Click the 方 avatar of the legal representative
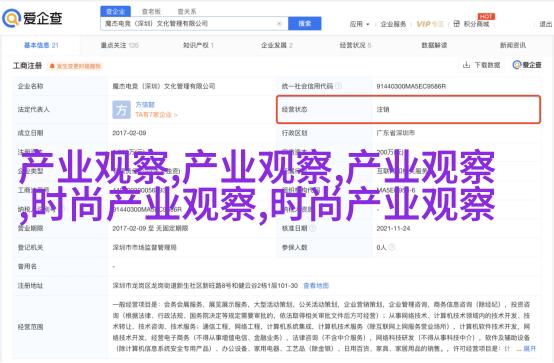Image resolution: width=554 pixels, height=363 pixels. click(121, 110)
